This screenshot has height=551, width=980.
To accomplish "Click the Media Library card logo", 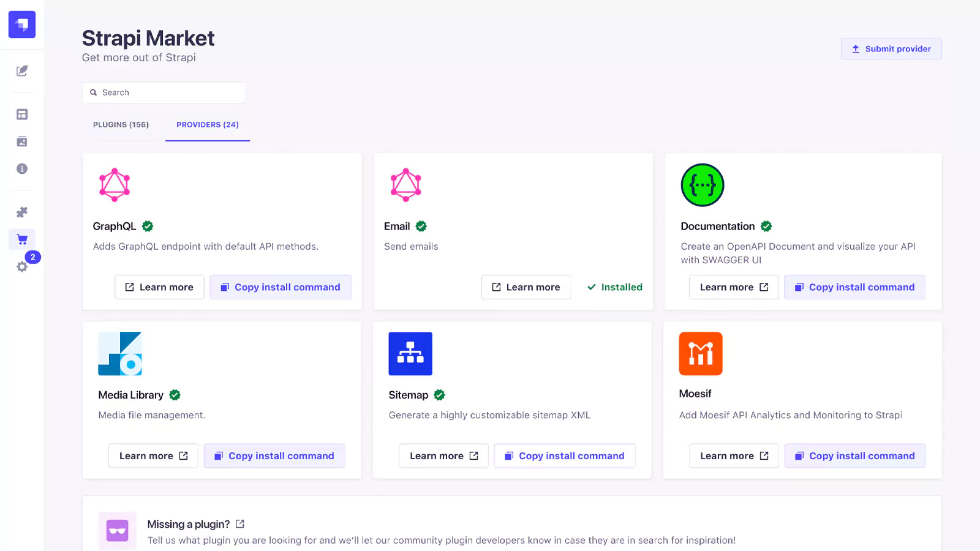I will coord(120,354).
